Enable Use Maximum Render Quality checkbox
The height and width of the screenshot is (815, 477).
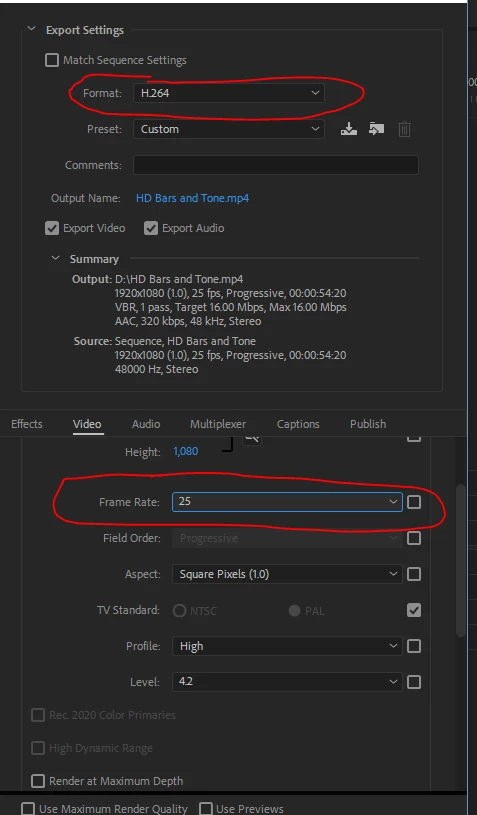[28, 809]
